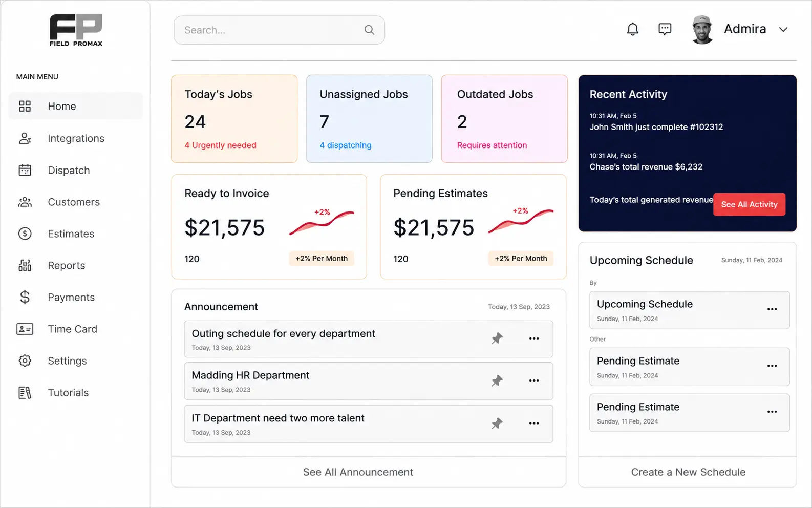The height and width of the screenshot is (508, 812).
Task: Click 'Madding HR Department' title
Action: 250,375
